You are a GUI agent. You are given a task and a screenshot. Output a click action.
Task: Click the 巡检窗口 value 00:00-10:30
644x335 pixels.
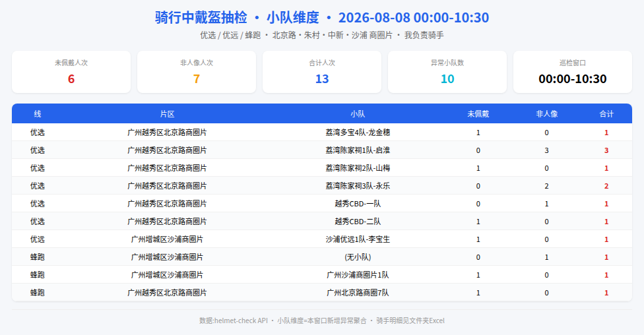[x=573, y=79]
